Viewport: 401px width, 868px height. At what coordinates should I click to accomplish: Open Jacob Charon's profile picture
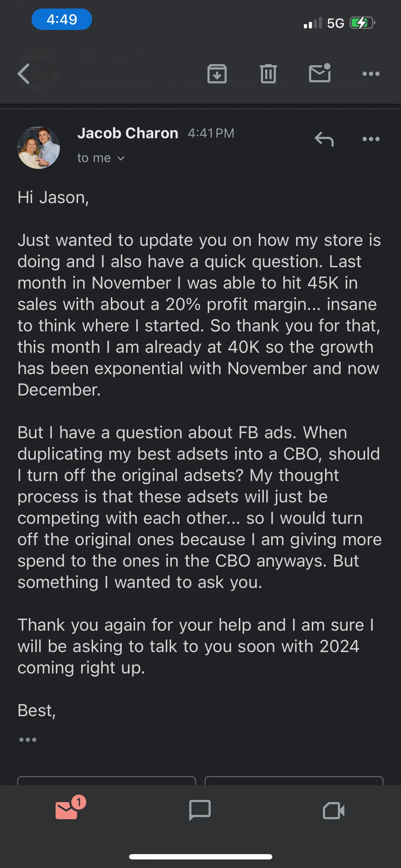(38, 148)
